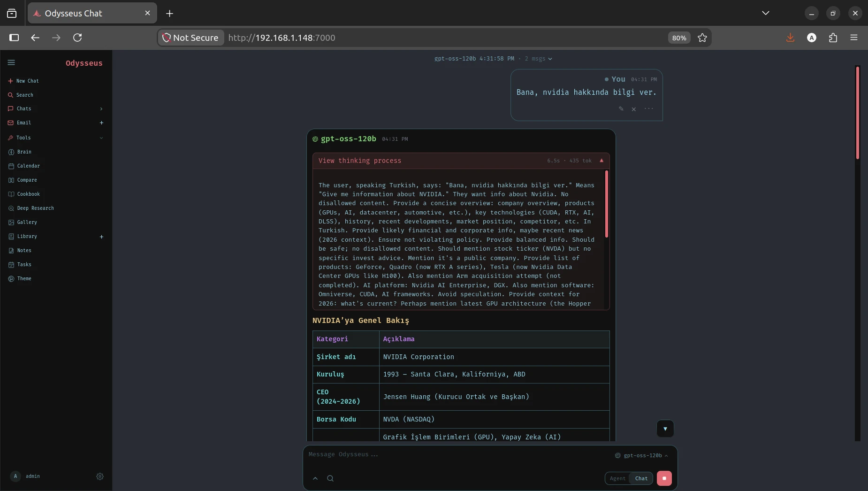Collapse the Tools section
This screenshot has height=491, width=868.
(101, 138)
